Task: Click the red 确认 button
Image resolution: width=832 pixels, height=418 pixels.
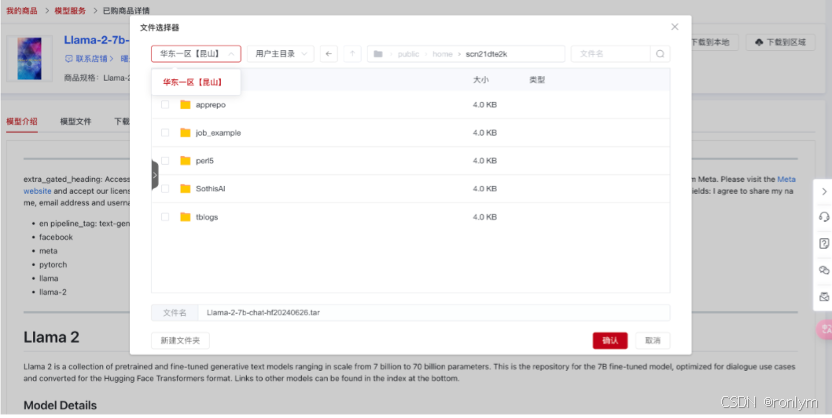Action: tap(610, 341)
